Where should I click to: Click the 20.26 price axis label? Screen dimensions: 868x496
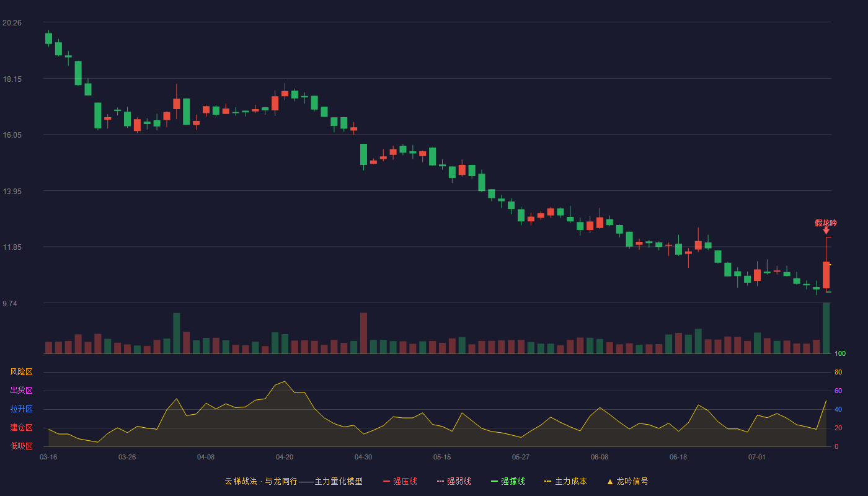tap(12, 23)
